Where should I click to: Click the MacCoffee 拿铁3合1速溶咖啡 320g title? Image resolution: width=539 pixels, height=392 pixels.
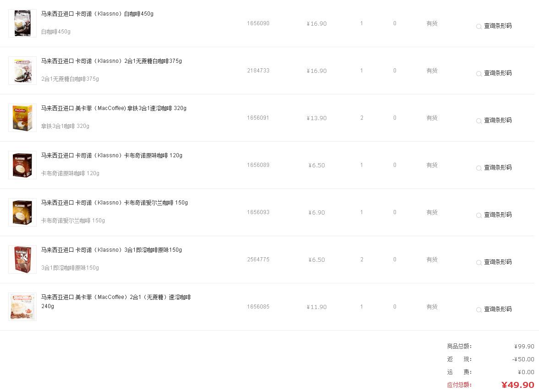pyautogui.click(x=114, y=108)
